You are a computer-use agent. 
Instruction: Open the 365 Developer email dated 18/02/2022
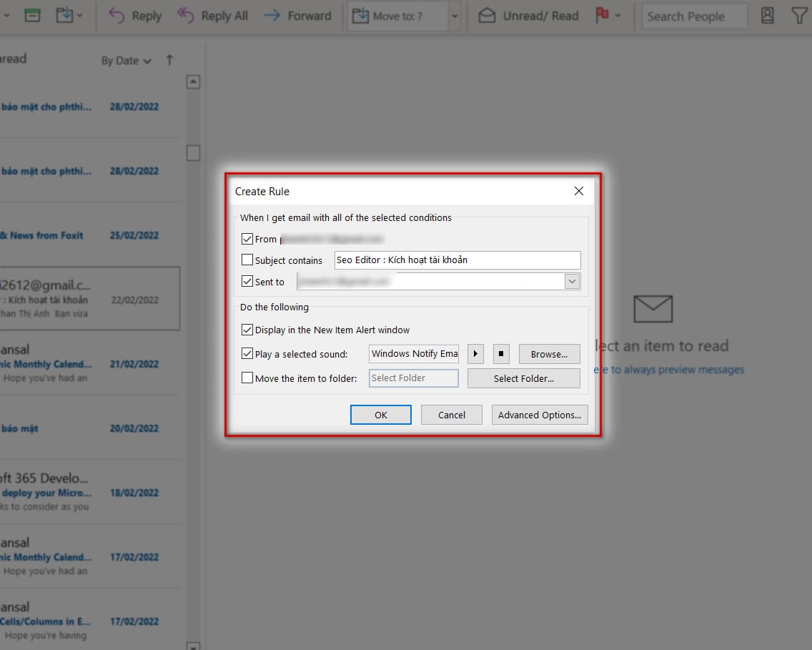90,492
